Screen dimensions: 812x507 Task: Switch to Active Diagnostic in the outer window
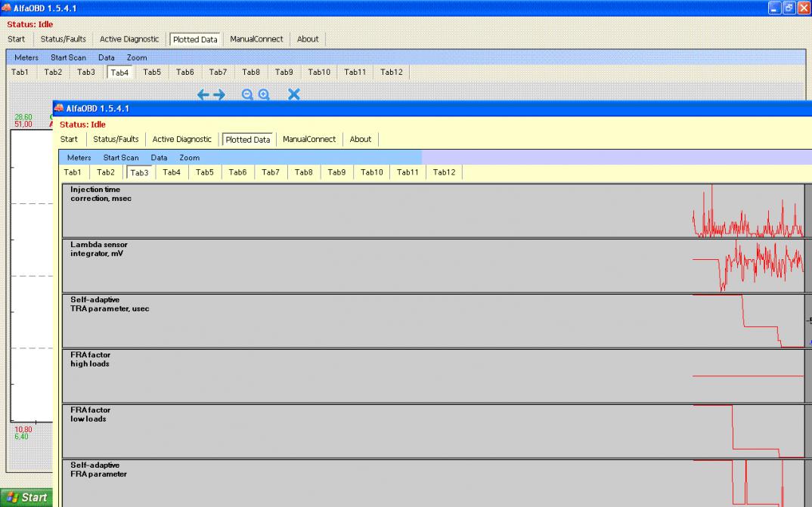point(129,39)
